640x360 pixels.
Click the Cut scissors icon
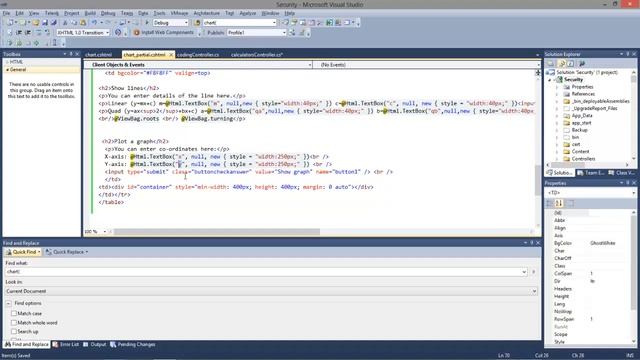coord(65,23)
